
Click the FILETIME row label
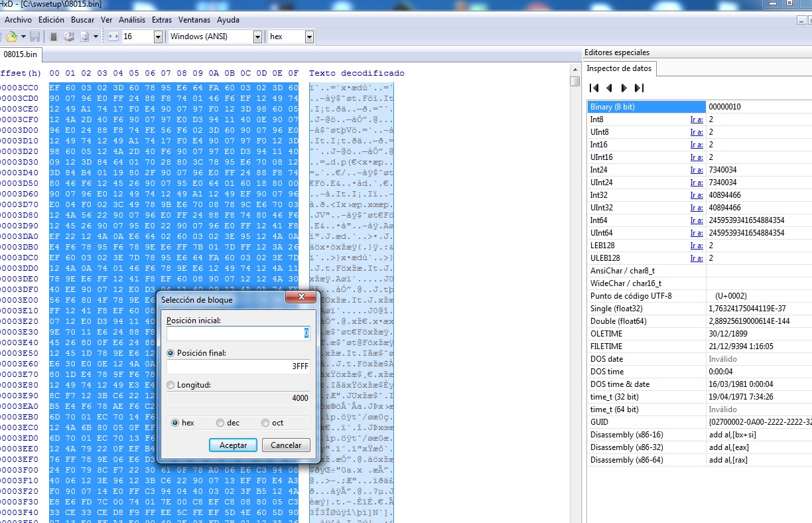coord(606,346)
